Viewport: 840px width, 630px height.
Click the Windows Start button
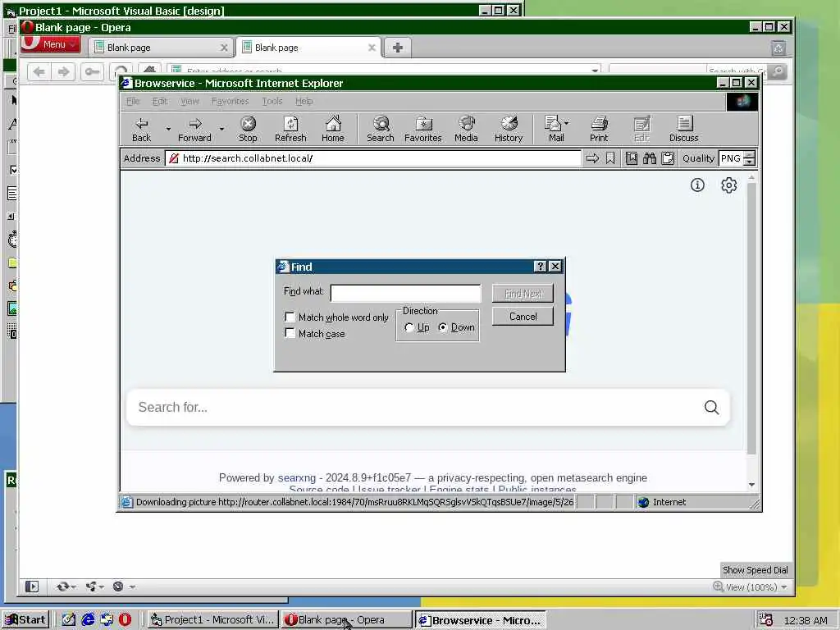[25, 620]
